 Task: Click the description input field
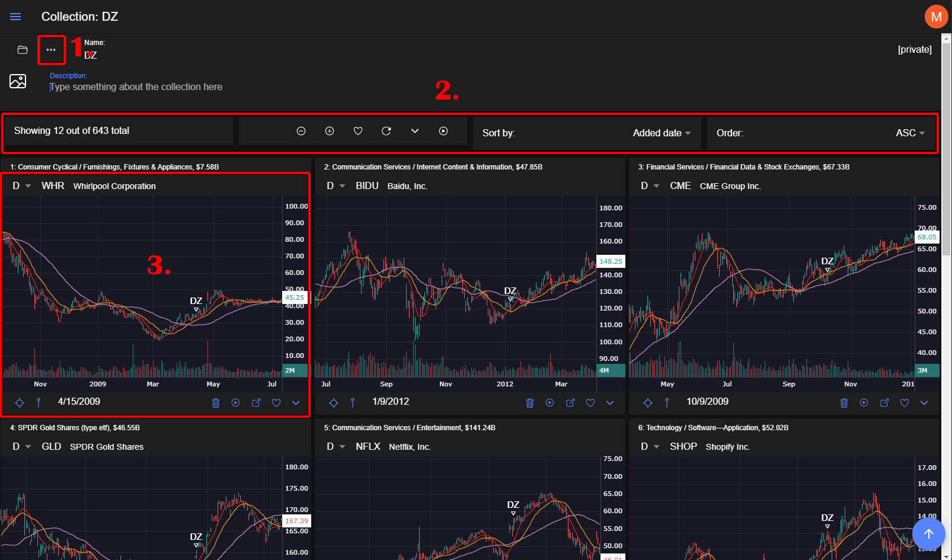click(136, 87)
